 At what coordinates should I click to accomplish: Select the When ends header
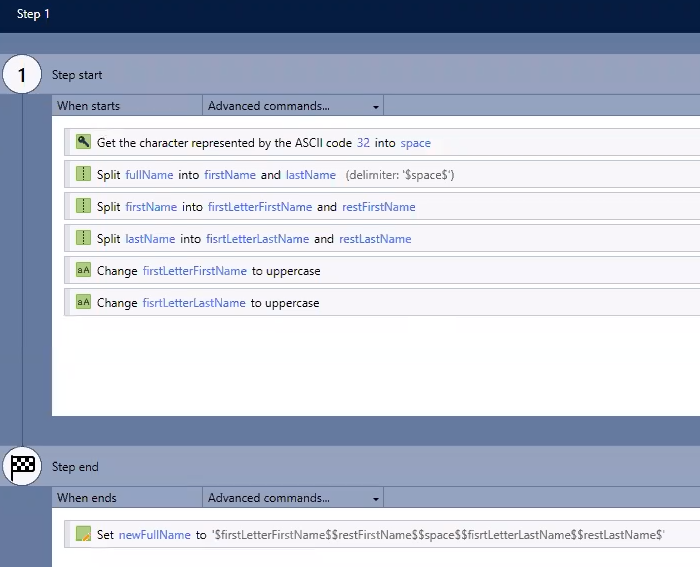(87, 498)
